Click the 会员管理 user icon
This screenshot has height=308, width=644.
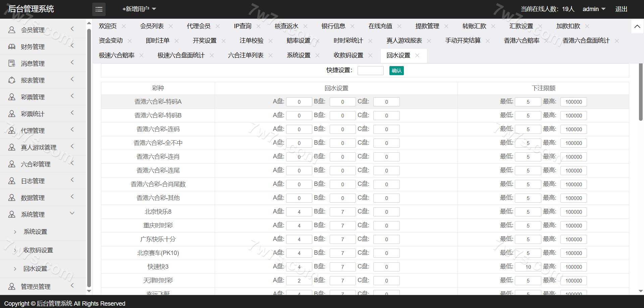click(x=12, y=30)
